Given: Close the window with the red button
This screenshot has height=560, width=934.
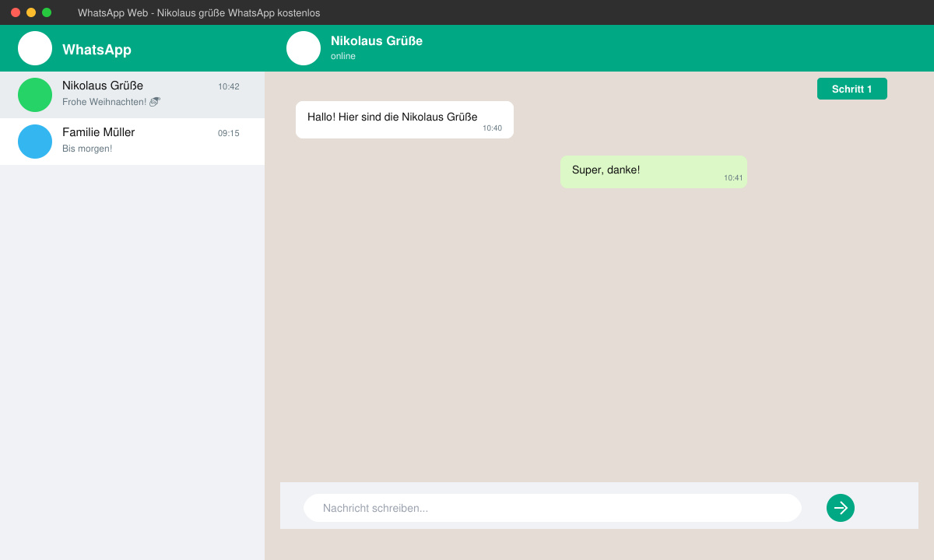Looking at the screenshot, I should point(16,12).
